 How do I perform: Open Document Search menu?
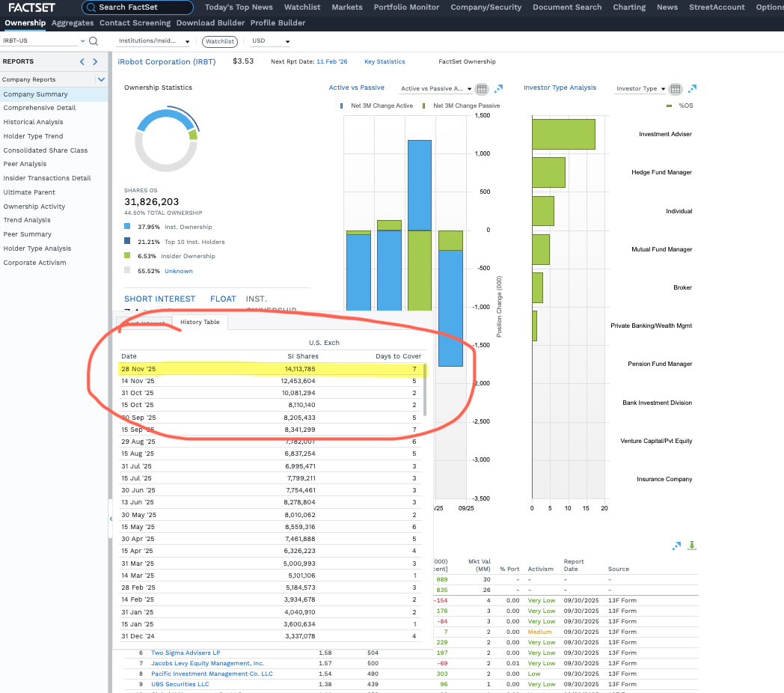567,7
